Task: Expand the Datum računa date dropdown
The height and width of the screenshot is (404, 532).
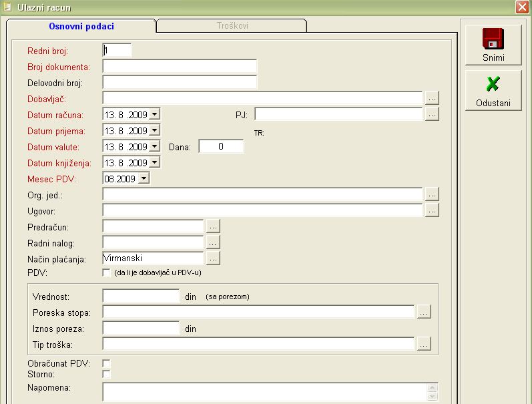Action: click(155, 115)
